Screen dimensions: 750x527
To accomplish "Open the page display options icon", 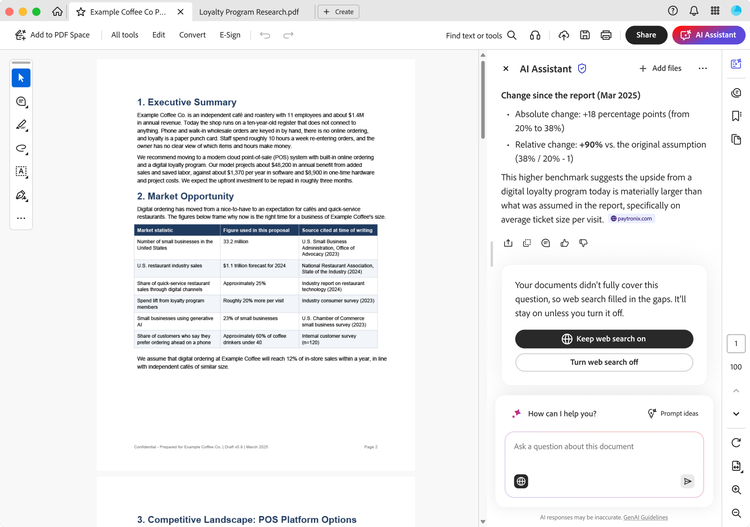I will coord(736,466).
